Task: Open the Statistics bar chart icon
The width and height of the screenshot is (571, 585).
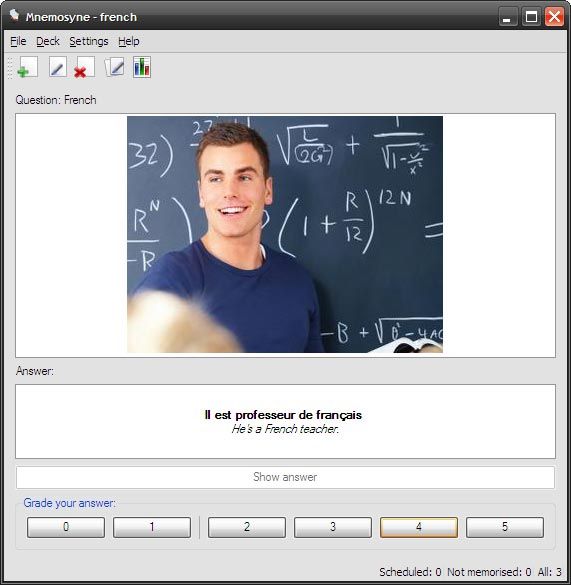Action: 142,67
